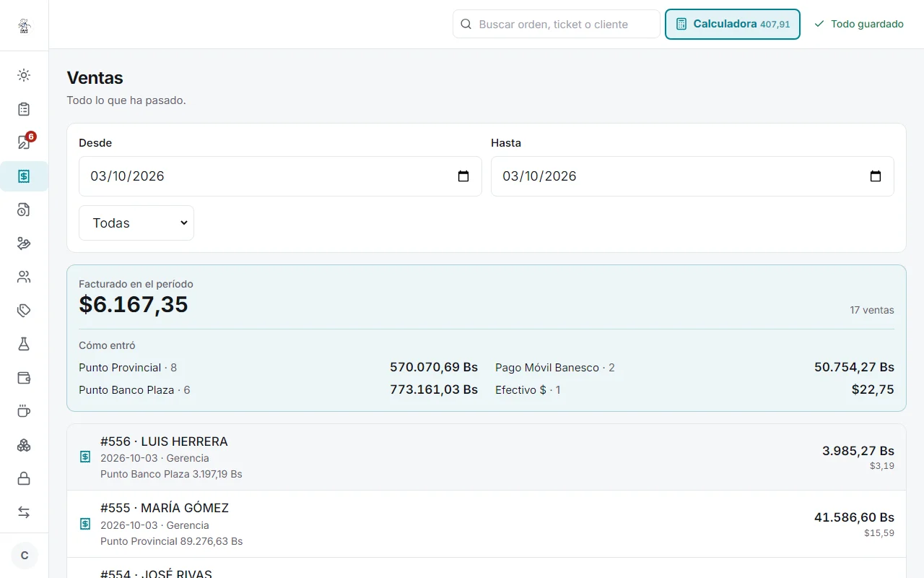Click the "Ventas" page heading
This screenshot has width=924, height=578.
click(x=95, y=78)
